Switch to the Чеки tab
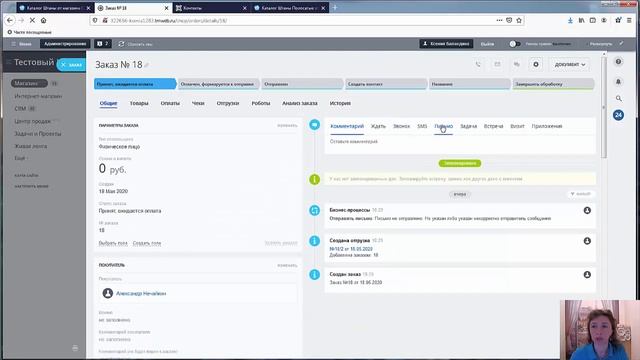Image resolution: width=640 pixels, height=360 pixels. point(198,103)
